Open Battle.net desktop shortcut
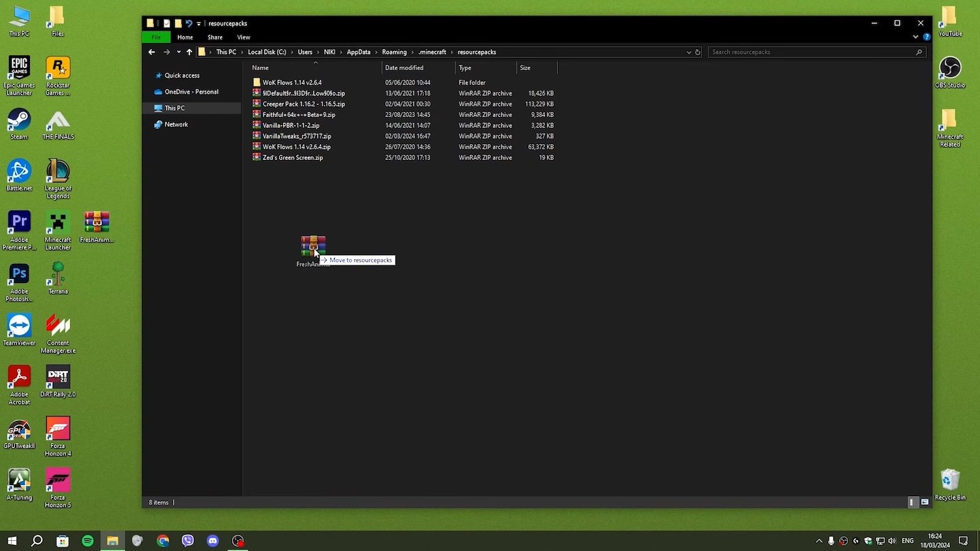The height and width of the screenshot is (551, 980). 19,176
